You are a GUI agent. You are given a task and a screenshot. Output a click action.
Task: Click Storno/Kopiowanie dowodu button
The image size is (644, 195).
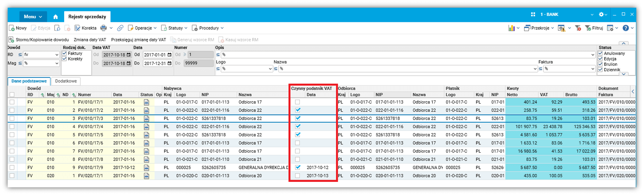tap(39, 40)
